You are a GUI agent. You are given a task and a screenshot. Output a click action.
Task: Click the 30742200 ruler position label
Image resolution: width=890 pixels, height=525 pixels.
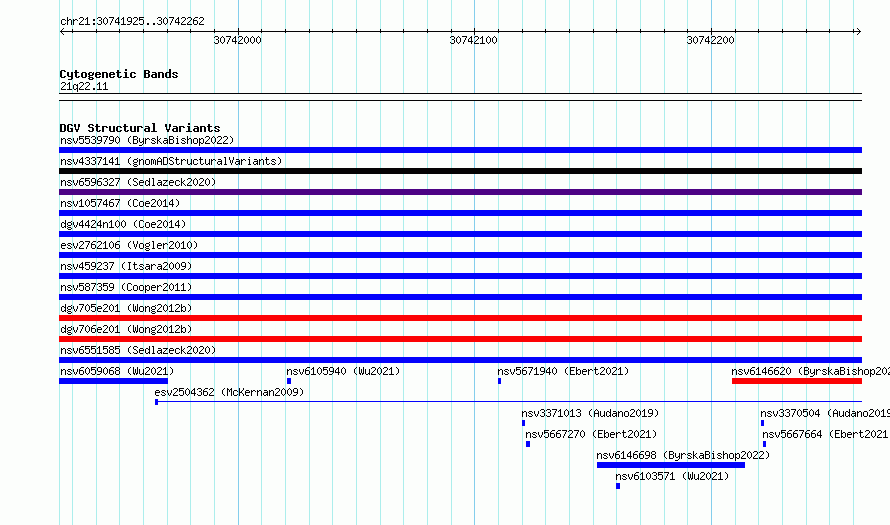pos(710,40)
